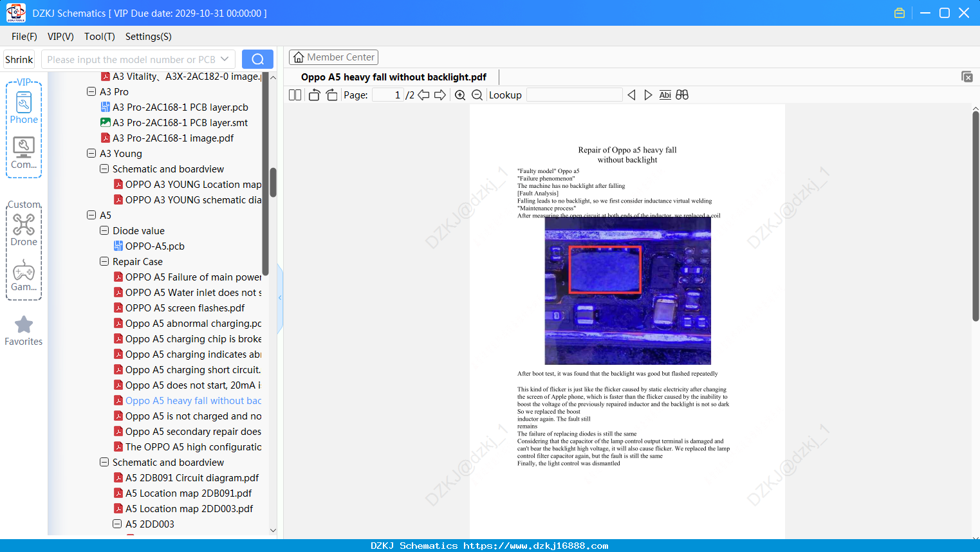980x552 pixels.
Task: Open the Member Center
Action: coord(334,57)
